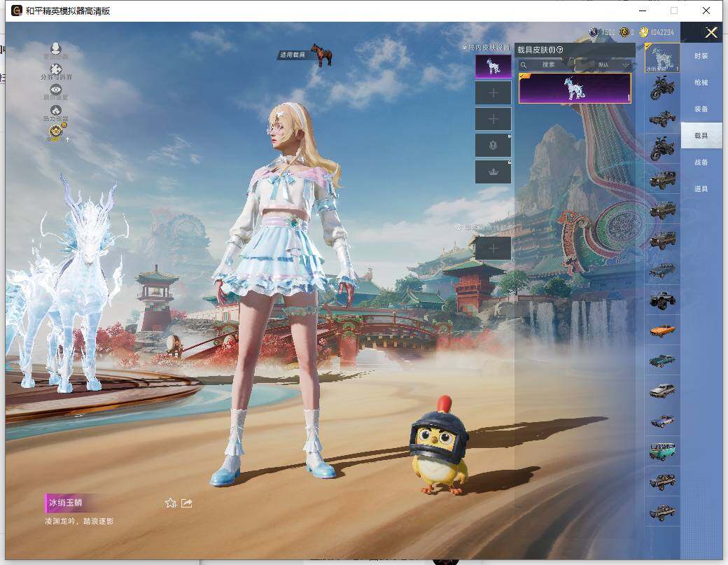
Task: Click the locked crown skin slot
Action: click(493, 172)
